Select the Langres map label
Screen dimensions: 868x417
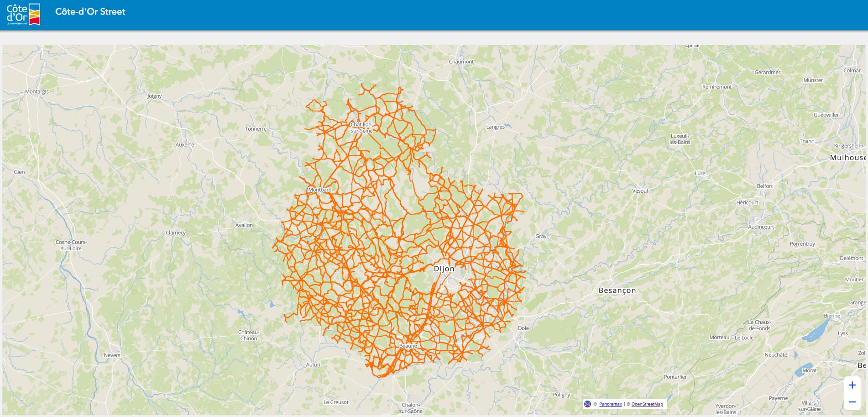tap(495, 127)
